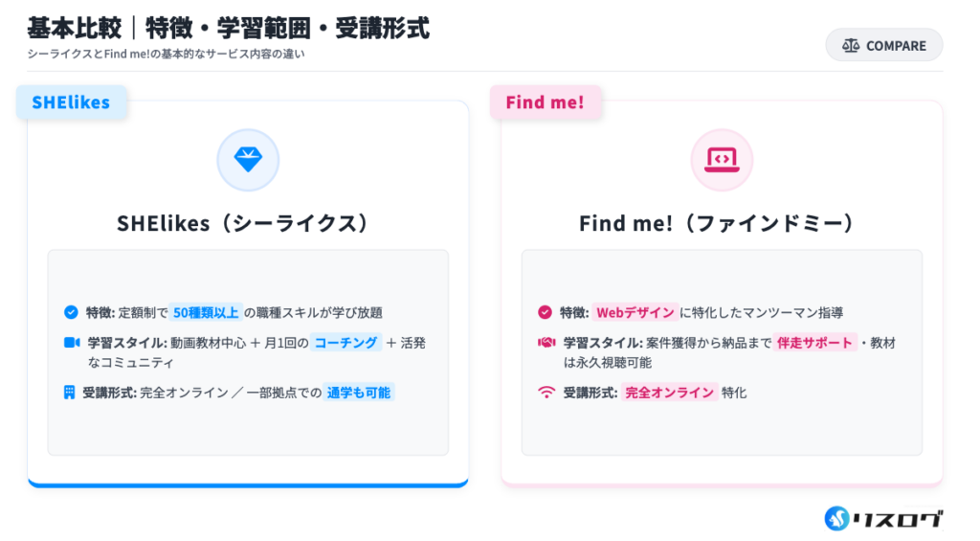Click the balance scale icon in COMPARE
980x541 pixels.
pyautogui.click(x=851, y=46)
